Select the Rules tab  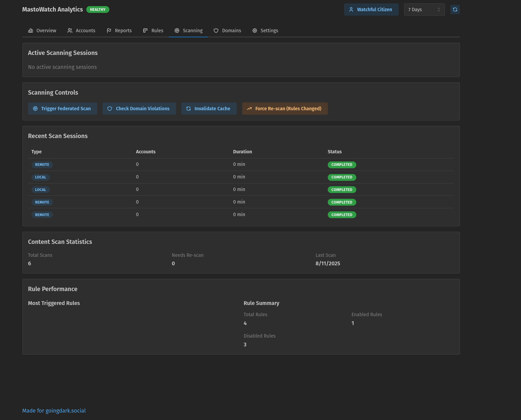tap(153, 31)
